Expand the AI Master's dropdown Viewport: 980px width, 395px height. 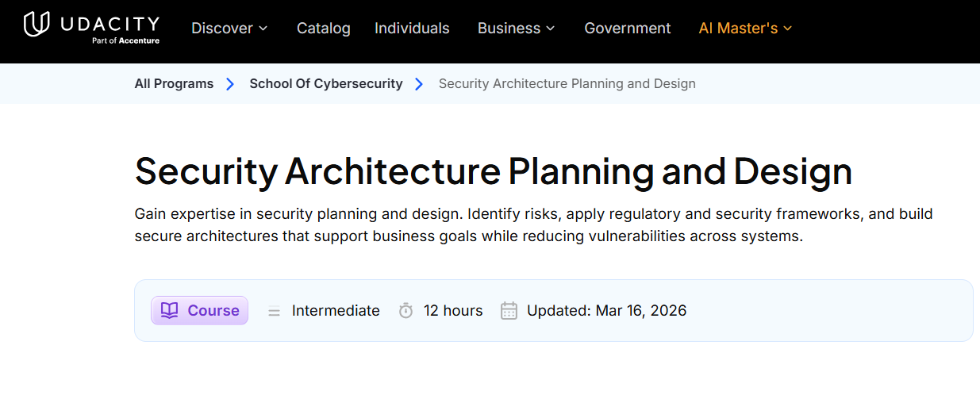point(745,29)
